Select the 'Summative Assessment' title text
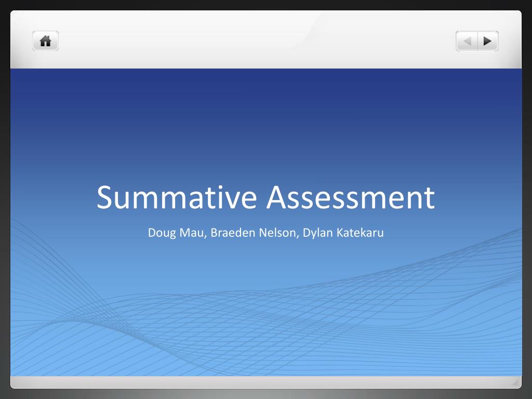Screen dimensions: 532x399 pyautogui.click(x=265, y=197)
